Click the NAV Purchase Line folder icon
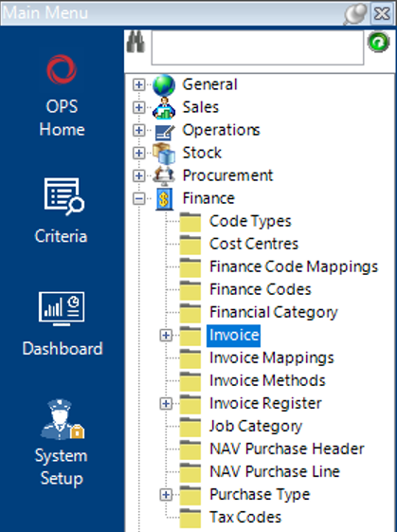This screenshot has width=397, height=532. click(190, 472)
